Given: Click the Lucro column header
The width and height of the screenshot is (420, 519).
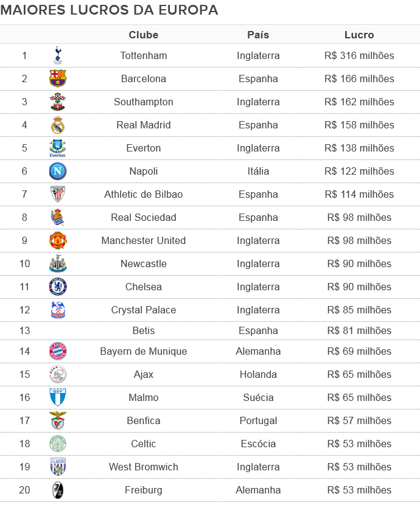Looking at the screenshot, I should (x=359, y=35).
